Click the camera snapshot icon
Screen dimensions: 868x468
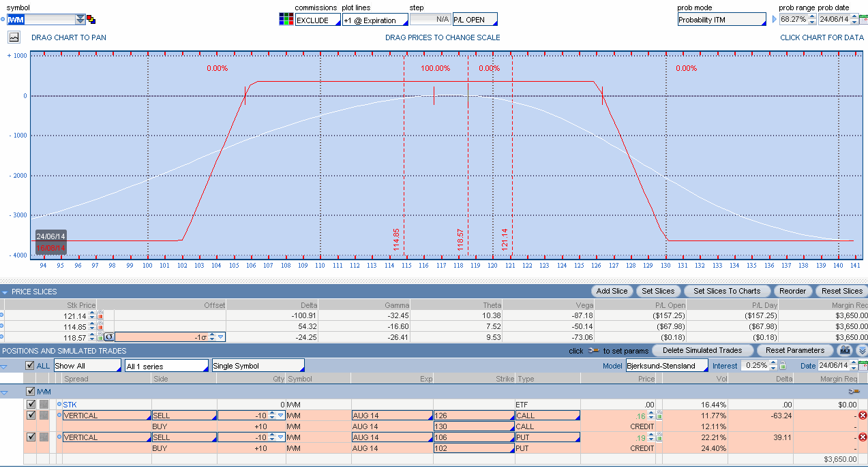point(845,350)
